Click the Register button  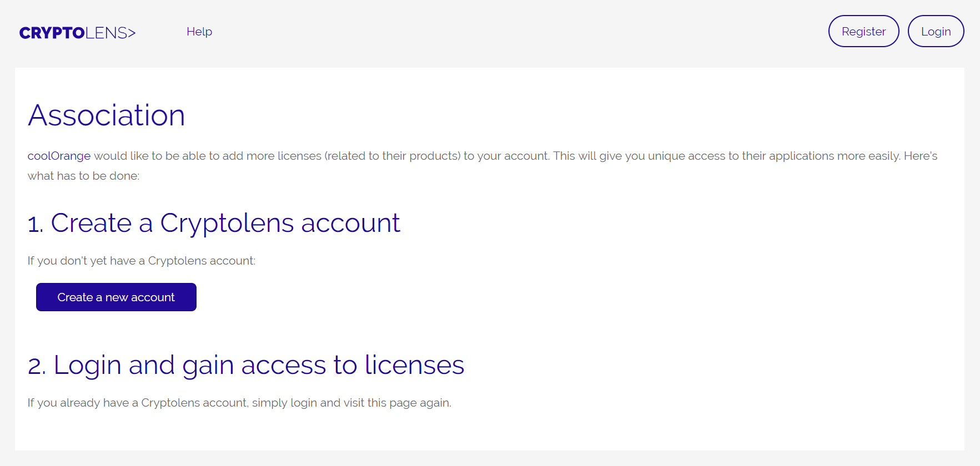click(x=863, y=31)
